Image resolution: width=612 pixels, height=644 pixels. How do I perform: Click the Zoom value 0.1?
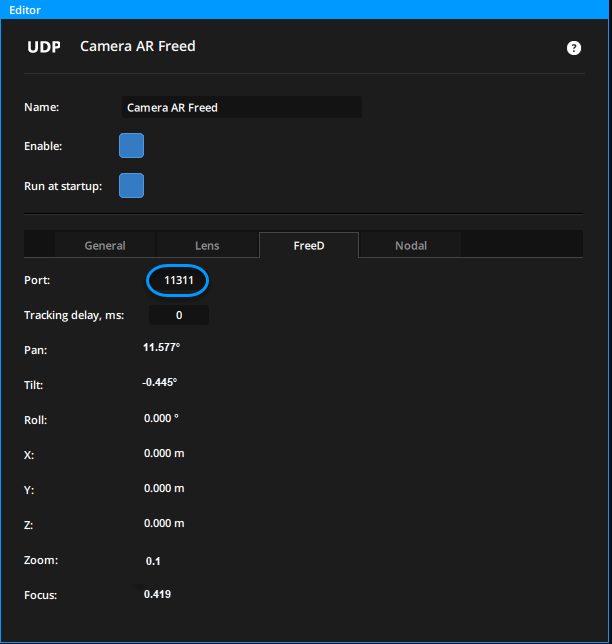(153, 561)
